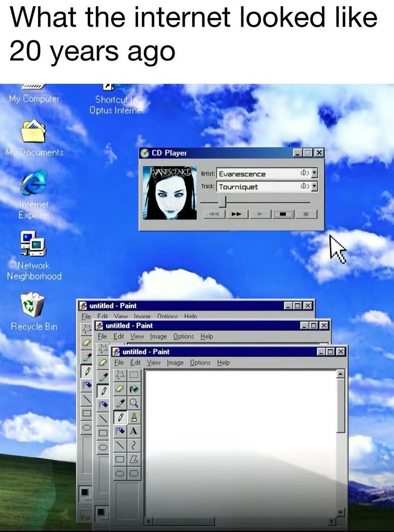
Task: Expand the Track dropdown in CD Player
Action: click(x=315, y=187)
